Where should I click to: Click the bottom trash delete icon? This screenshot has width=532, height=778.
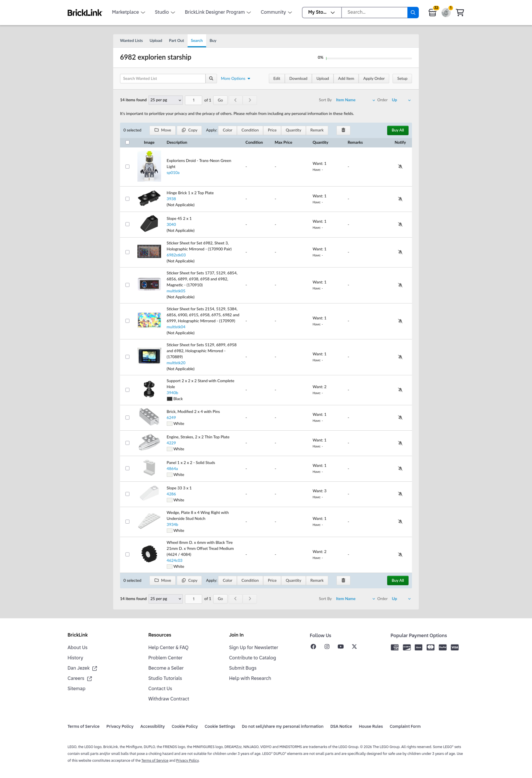[x=343, y=580]
